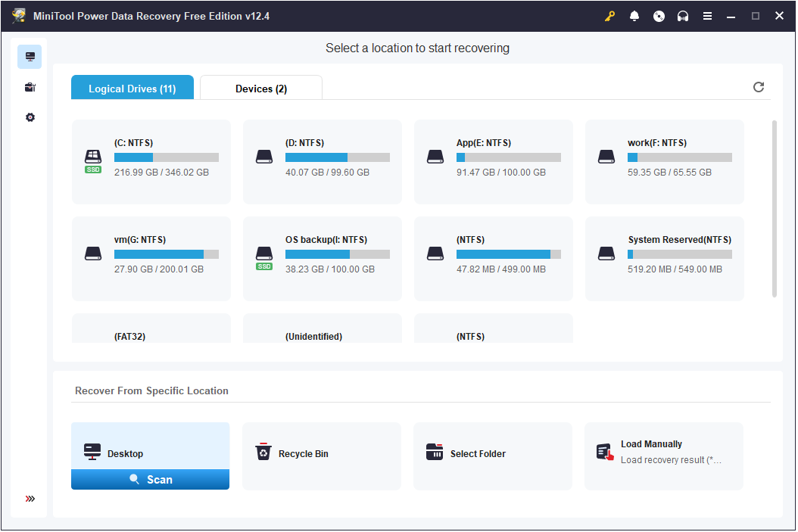Click the System Reserved(NTFS) drive icon
This screenshot has width=798, height=532.
click(606, 254)
